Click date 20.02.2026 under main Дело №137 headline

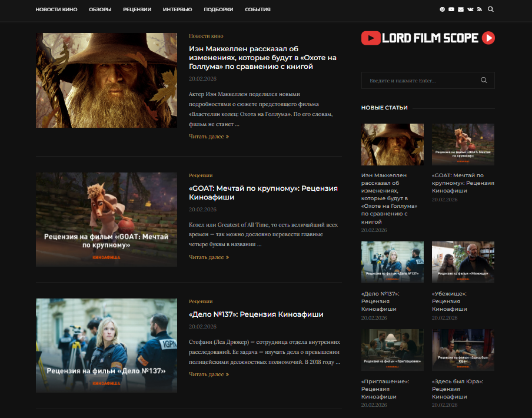click(x=202, y=326)
